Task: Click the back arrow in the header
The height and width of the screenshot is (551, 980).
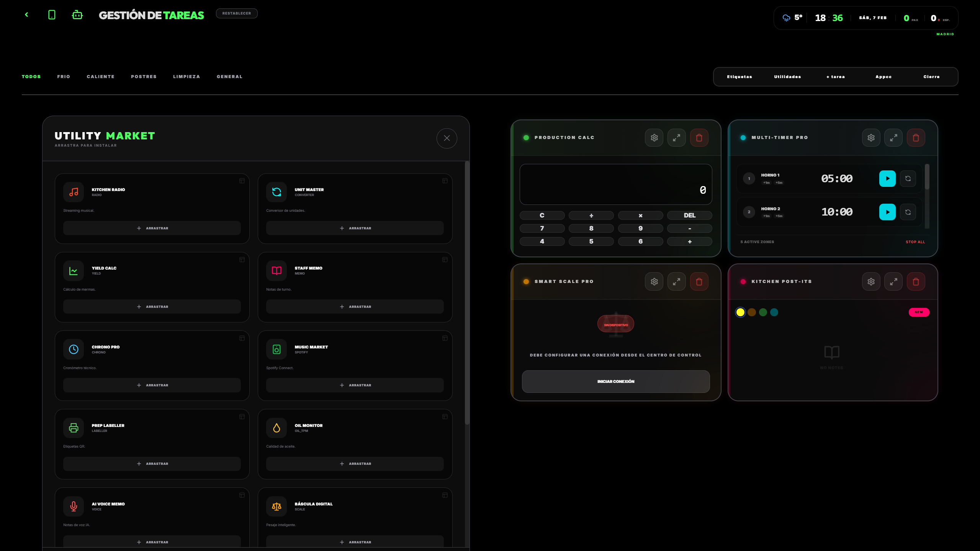Action: coord(26,15)
